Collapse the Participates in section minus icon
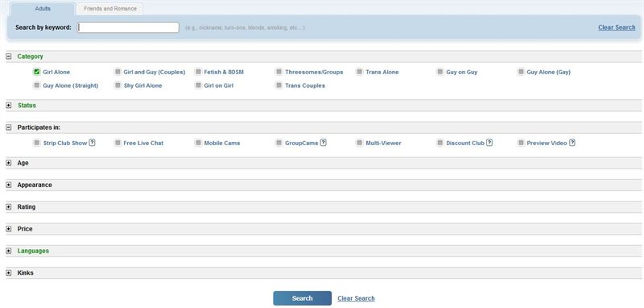 pos(9,127)
